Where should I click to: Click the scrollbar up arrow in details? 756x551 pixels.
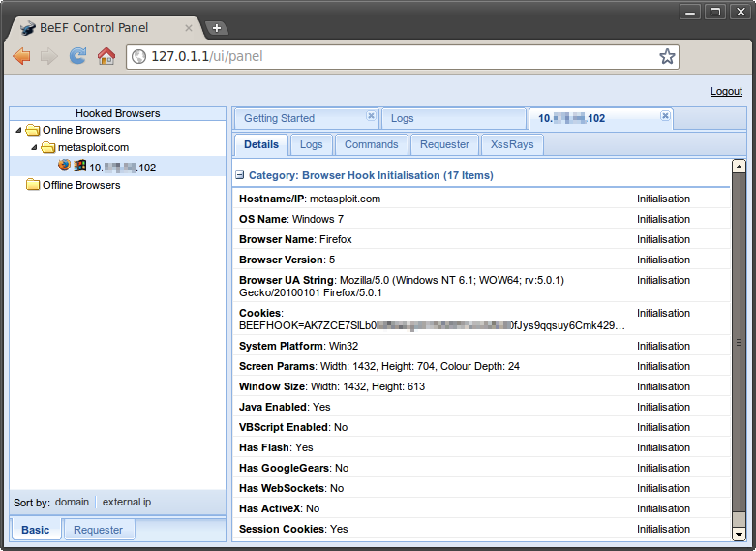click(x=739, y=166)
